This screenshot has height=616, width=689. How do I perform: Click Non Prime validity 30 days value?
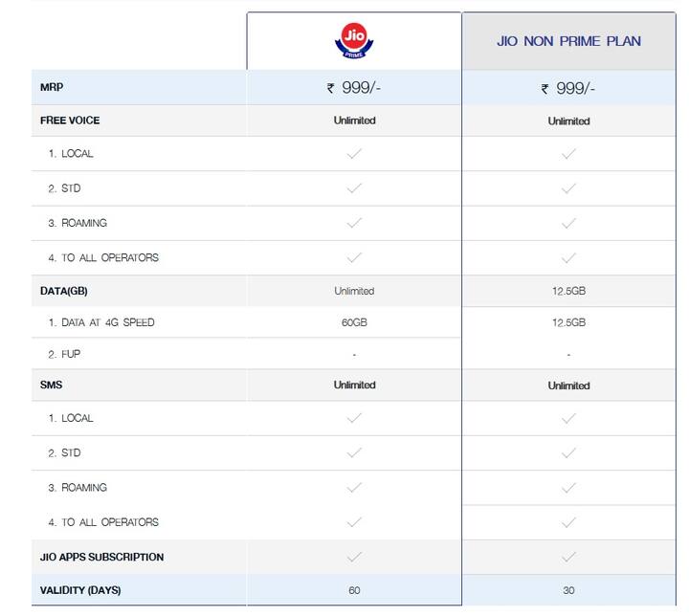568,590
